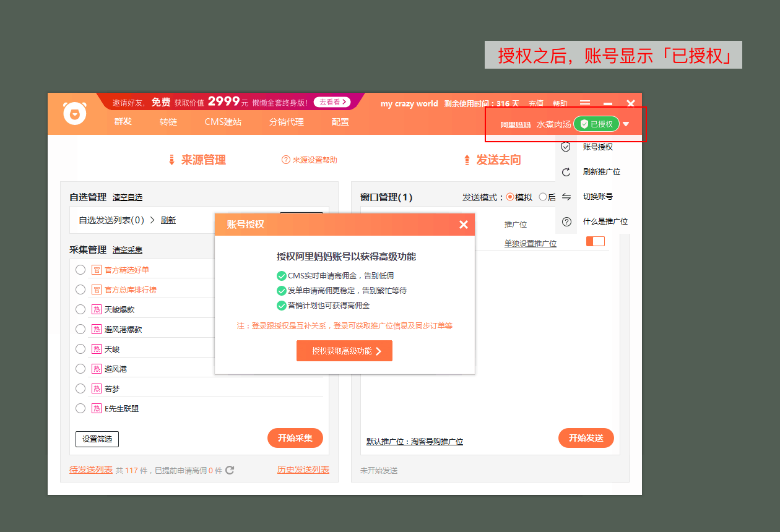This screenshot has width=780, height=532.
Task: Click the green 已授权 badge
Action: pos(597,123)
